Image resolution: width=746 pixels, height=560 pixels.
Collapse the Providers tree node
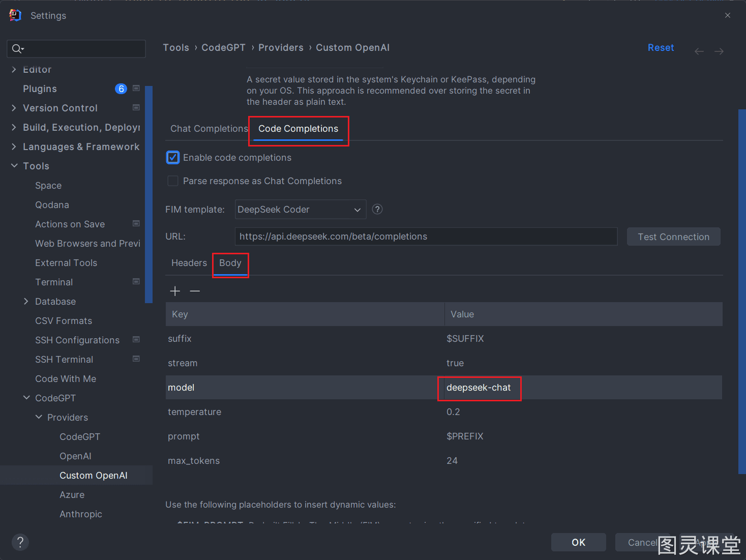pos(39,417)
